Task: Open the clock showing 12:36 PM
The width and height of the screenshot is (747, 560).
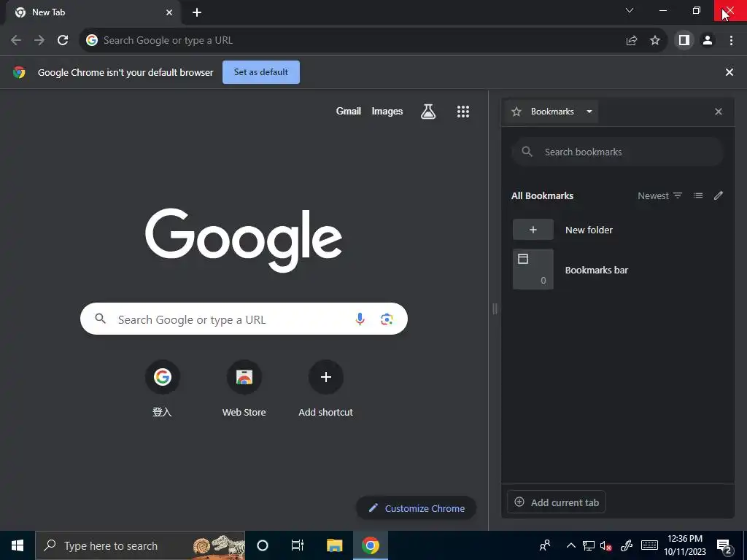Action: [685, 545]
